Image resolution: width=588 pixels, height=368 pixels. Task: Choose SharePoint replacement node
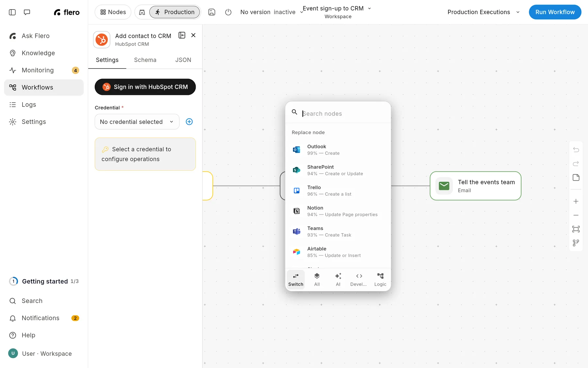338,170
